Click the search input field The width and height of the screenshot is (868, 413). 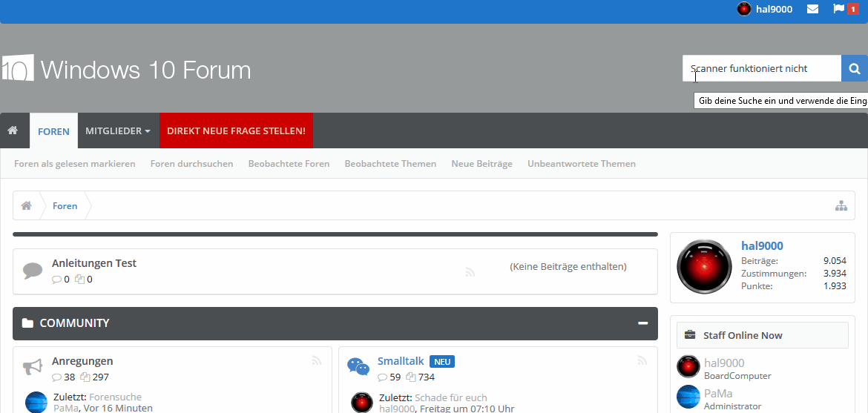tap(762, 69)
